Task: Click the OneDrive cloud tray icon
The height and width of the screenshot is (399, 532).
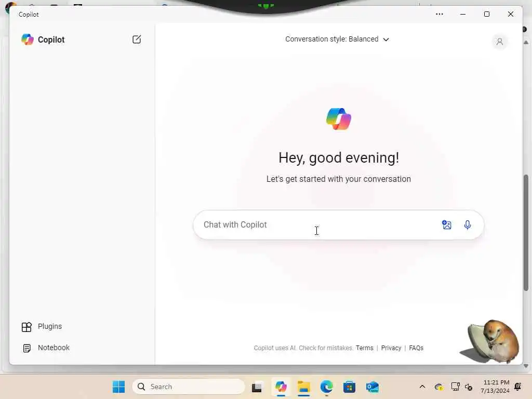Action: click(x=438, y=387)
